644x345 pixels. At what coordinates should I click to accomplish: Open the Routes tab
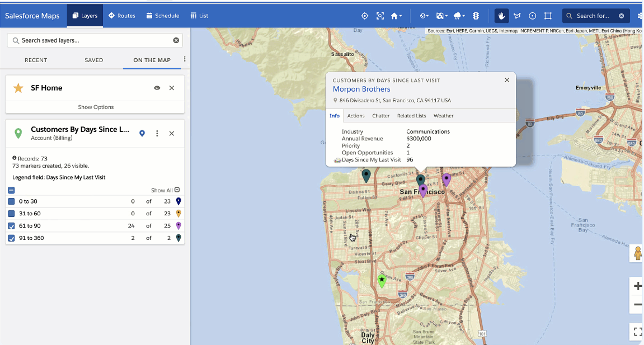pyautogui.click(x=121, y=16)
